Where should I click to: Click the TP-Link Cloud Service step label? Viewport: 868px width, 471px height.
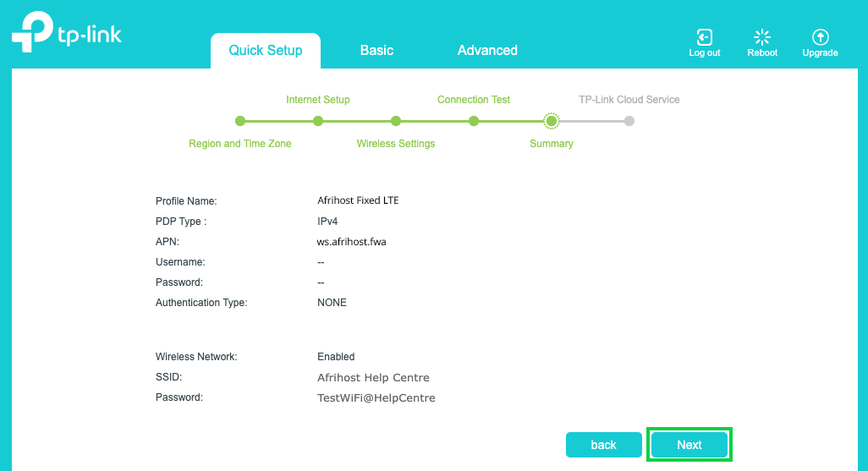(629, 100)
